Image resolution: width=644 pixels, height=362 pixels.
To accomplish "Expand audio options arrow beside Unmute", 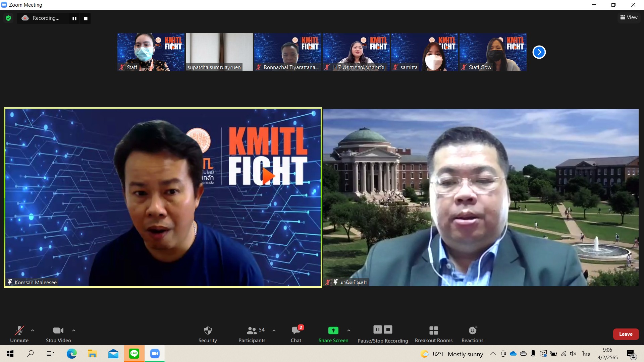I will click(33, 330).
